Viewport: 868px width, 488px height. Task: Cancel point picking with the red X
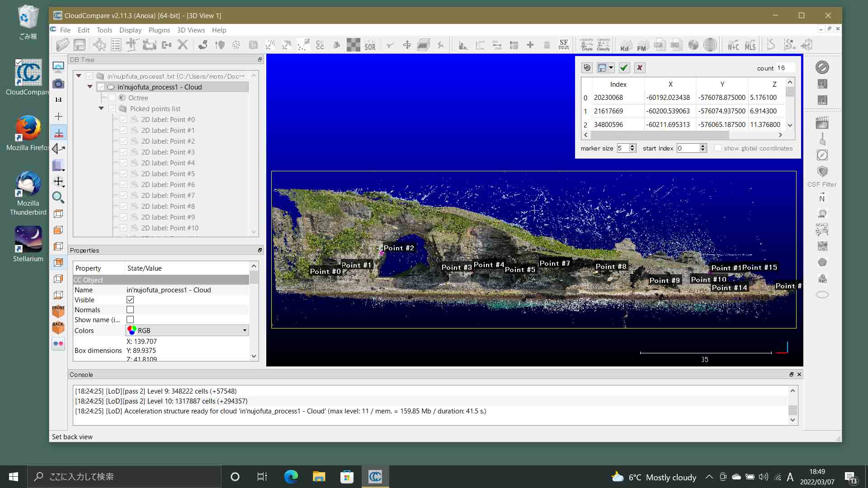pyautogui.click(x=640, y=68)
